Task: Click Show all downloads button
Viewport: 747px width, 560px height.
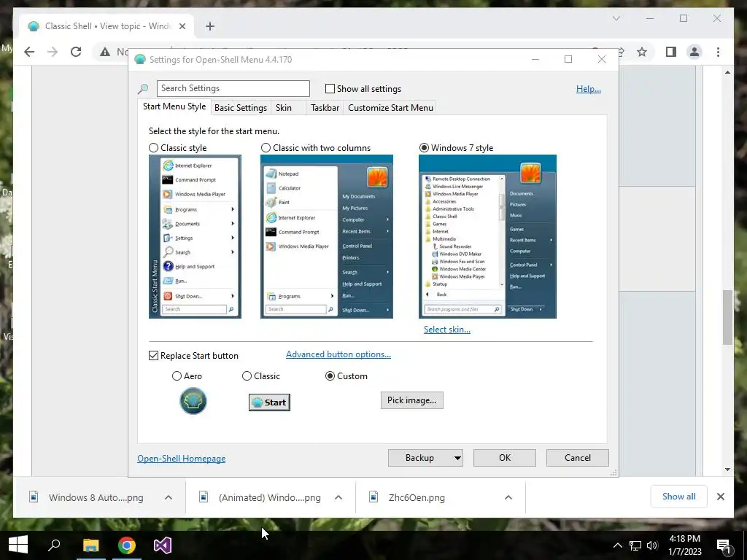Action: pos(679,497)
